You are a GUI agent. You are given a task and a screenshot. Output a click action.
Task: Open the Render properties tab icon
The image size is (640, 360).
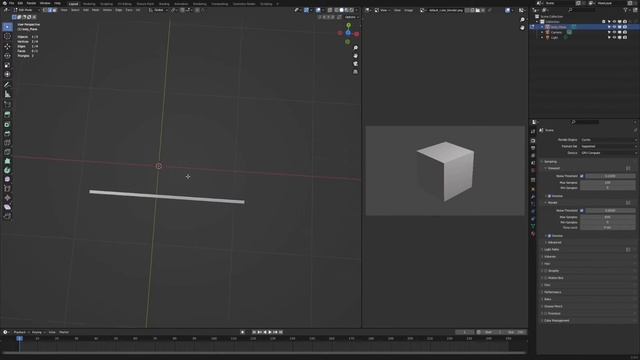click(533, 140)
